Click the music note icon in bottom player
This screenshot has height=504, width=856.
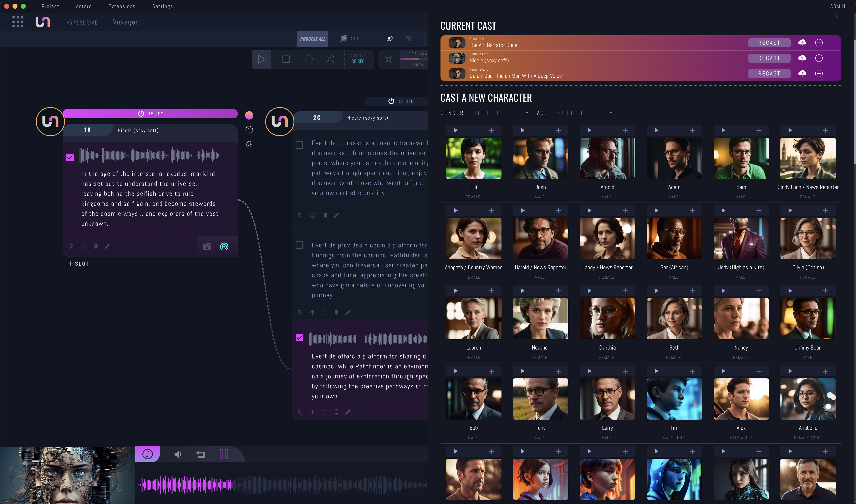pyautogui.click(x=148, y=454)
